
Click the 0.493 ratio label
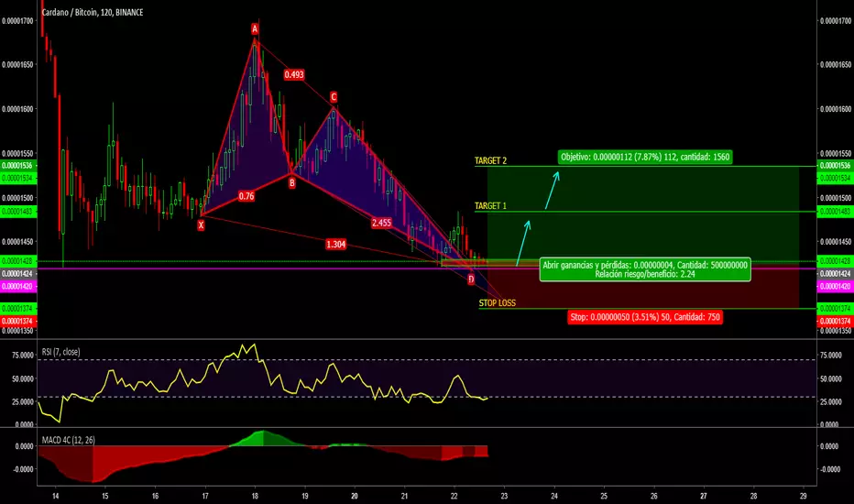[x=294, y=74]
